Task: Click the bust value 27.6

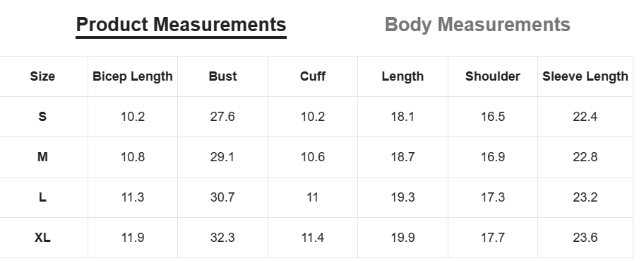Action: [x=222, y=117]
